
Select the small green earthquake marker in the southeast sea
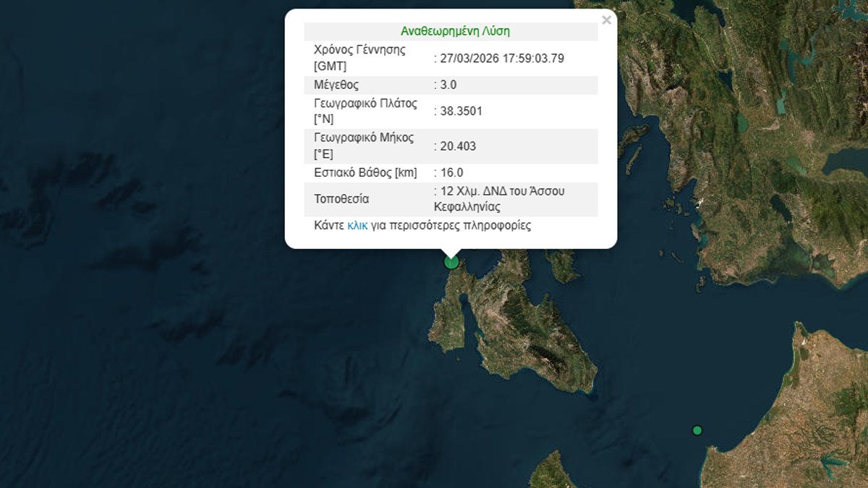pyautogui.click(x=697, y=430)
